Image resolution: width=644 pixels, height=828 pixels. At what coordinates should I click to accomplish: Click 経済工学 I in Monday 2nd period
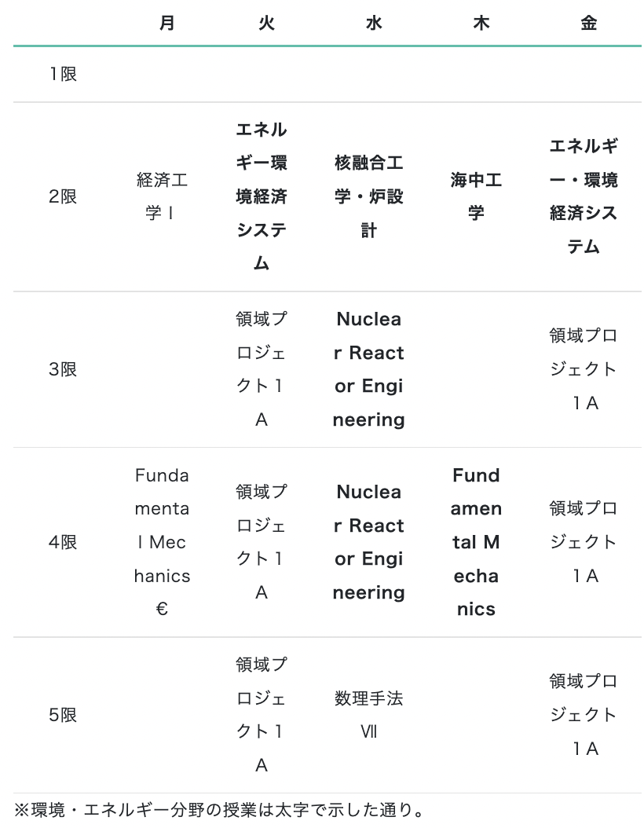point(162,196)
